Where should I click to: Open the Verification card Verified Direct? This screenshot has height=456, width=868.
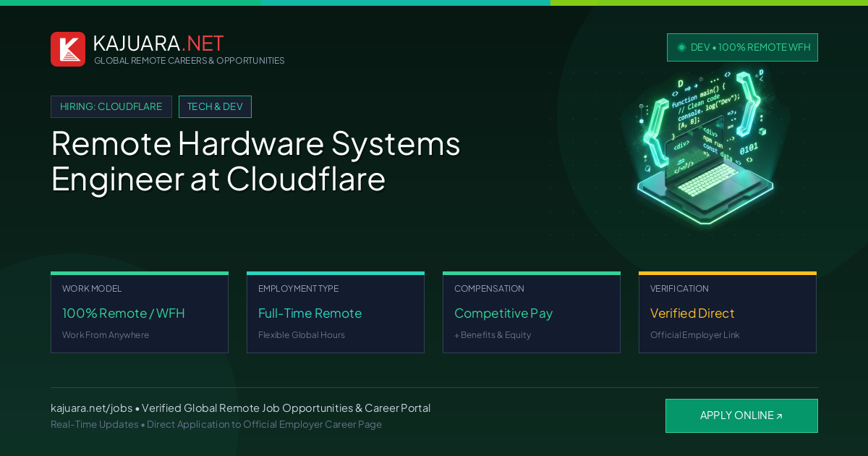728,313
